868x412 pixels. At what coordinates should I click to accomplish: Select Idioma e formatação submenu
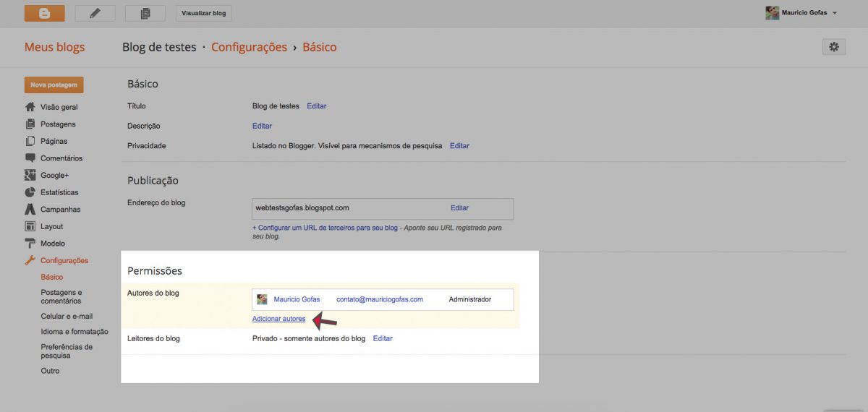click(x=74, y=332)
